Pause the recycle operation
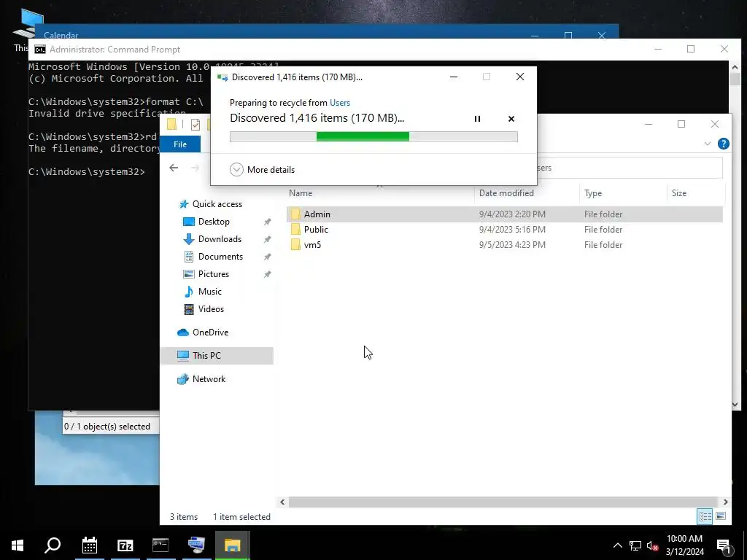 pyautogui.click(x=477, y=119)
